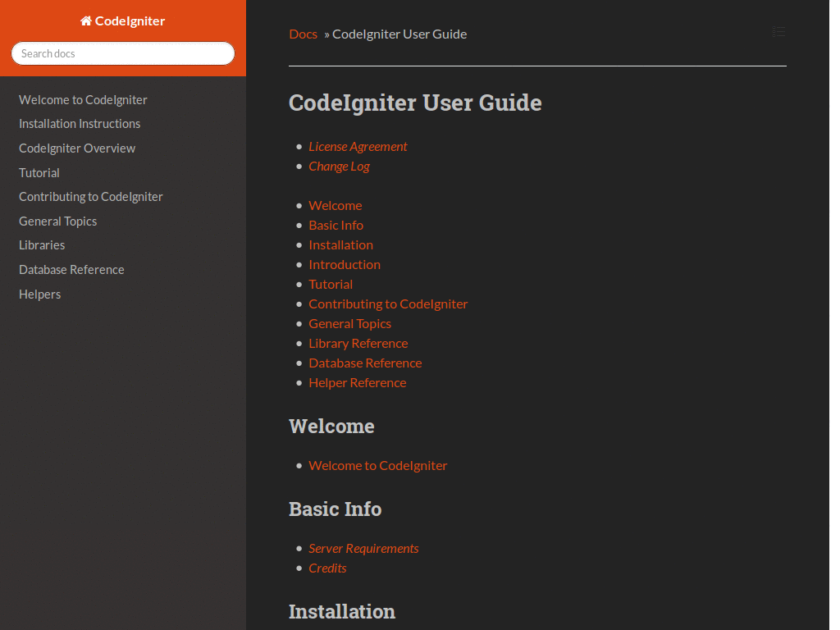This screenshot has height=630, width=840.
Task: Open the Credits link
Action: click(x=327, y=568)
